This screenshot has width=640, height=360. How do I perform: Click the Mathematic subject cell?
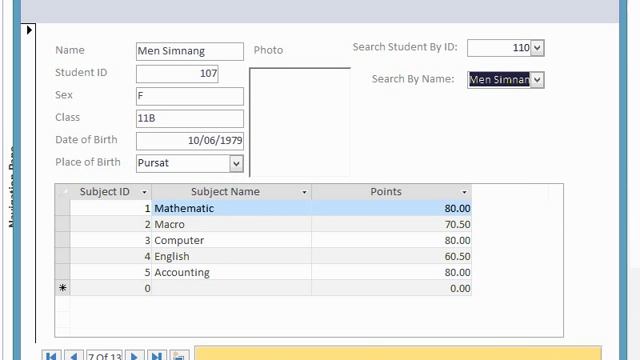pyautogui.click(x=231, y=208)
